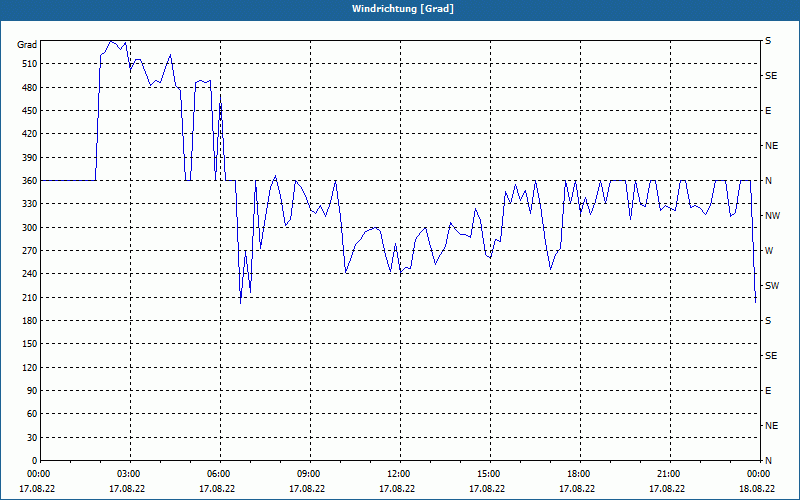The image size is (800, 500).
Task: Click the 480 y-axis tick label
Action: tap(30, 87)
